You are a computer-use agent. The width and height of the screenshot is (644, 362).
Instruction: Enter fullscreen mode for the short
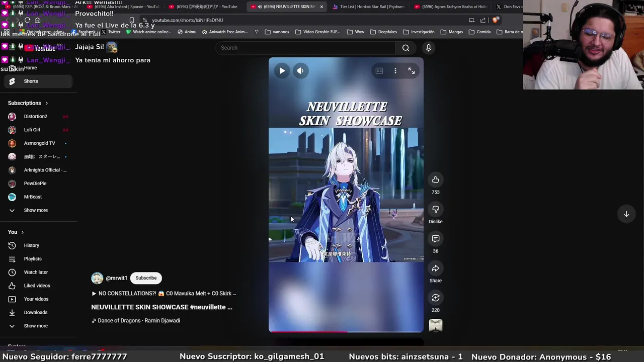coord(412,71)
